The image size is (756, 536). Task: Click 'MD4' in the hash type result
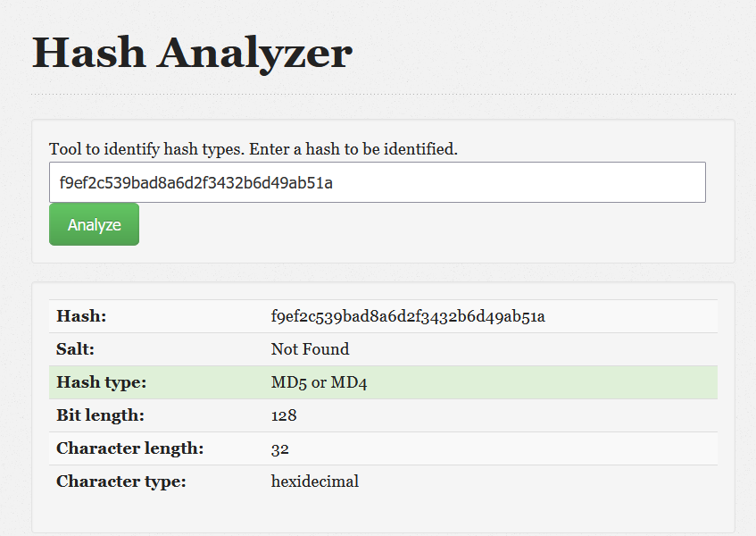(349, 382)
